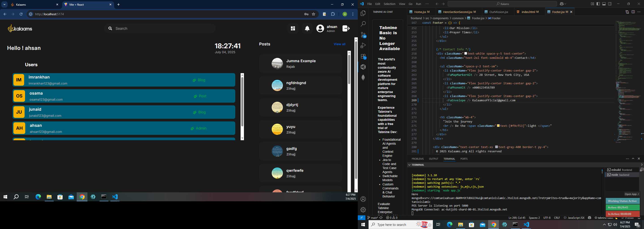
Task: Click the VS Code editor minimap
Action: click(x=627, y=82)
